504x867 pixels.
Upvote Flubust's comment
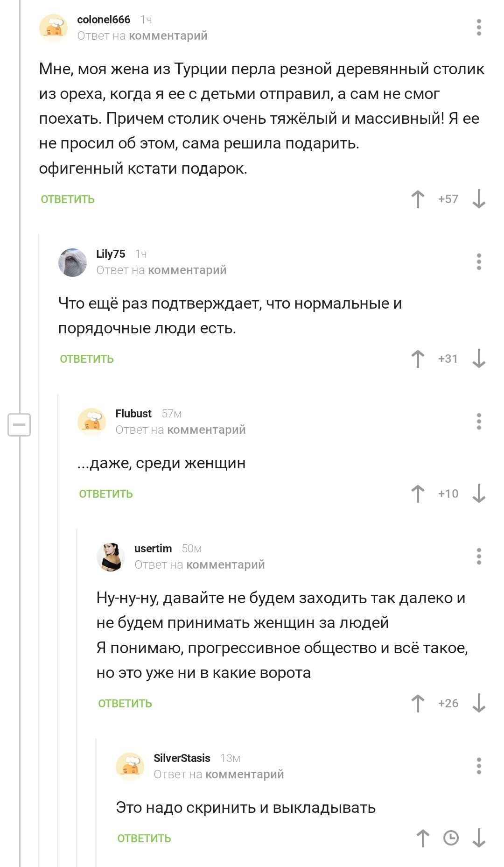418,494
